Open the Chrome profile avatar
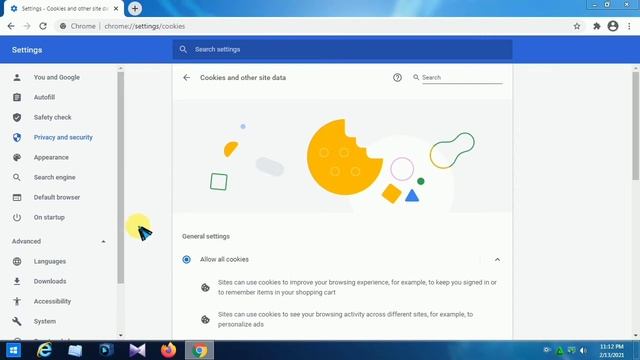640x360 pixels. (613, 26)
